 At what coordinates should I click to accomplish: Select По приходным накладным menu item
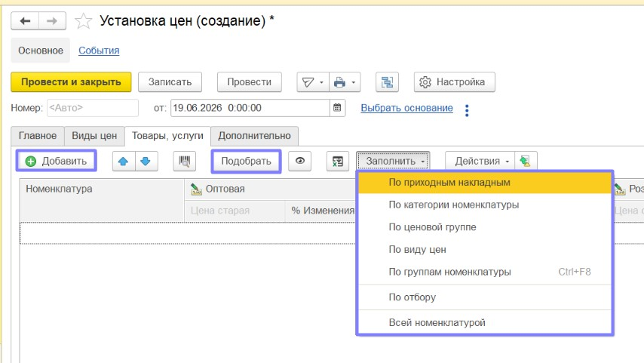[x=485, y=183]
